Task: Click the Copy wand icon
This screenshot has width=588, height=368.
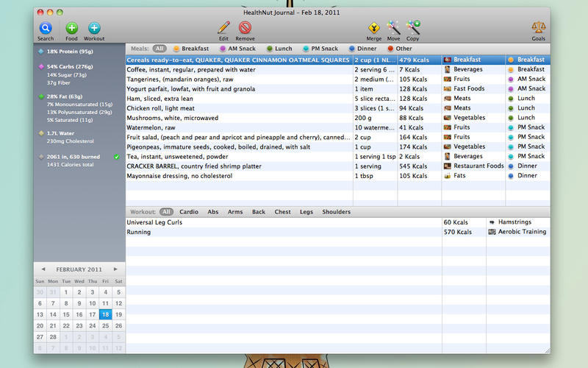Action: click(413, 28)
